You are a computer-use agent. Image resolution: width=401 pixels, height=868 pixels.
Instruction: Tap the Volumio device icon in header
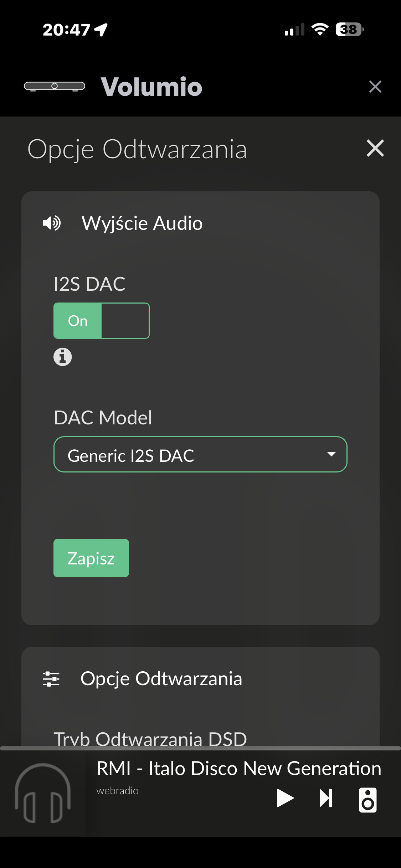tap(54, 86)
